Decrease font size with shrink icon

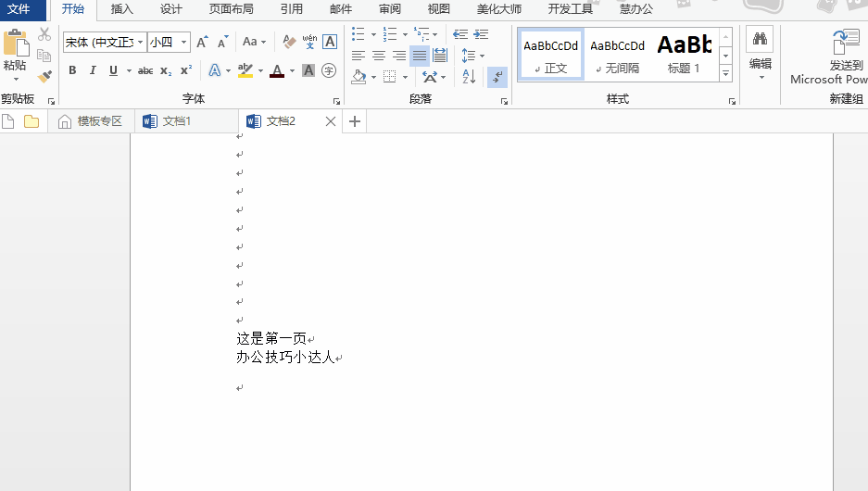222,42
